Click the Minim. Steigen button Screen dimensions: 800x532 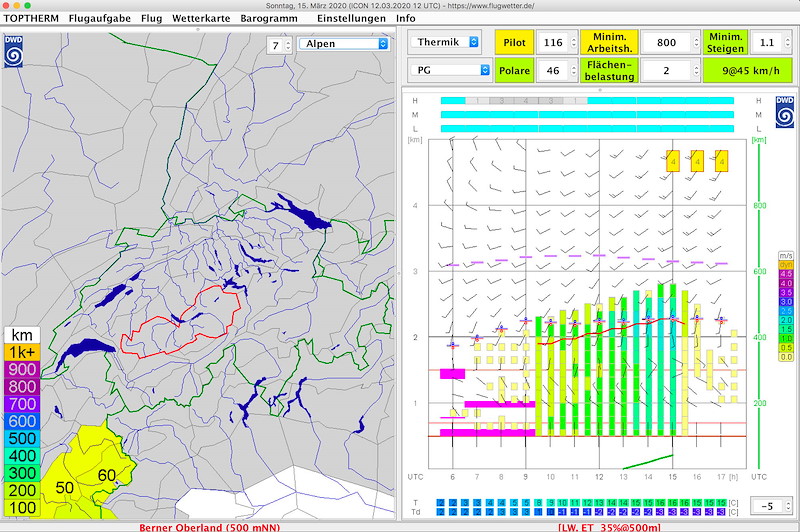(725, 42)
